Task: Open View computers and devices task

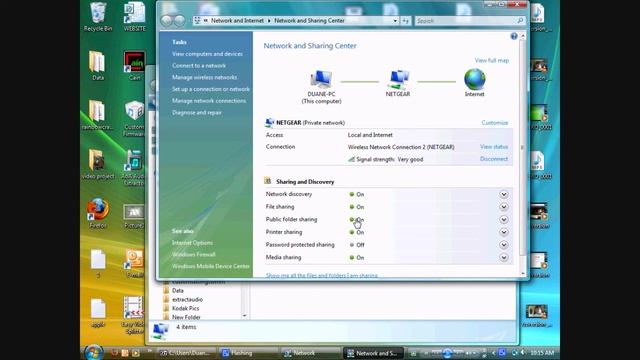Action: (207, 54)
